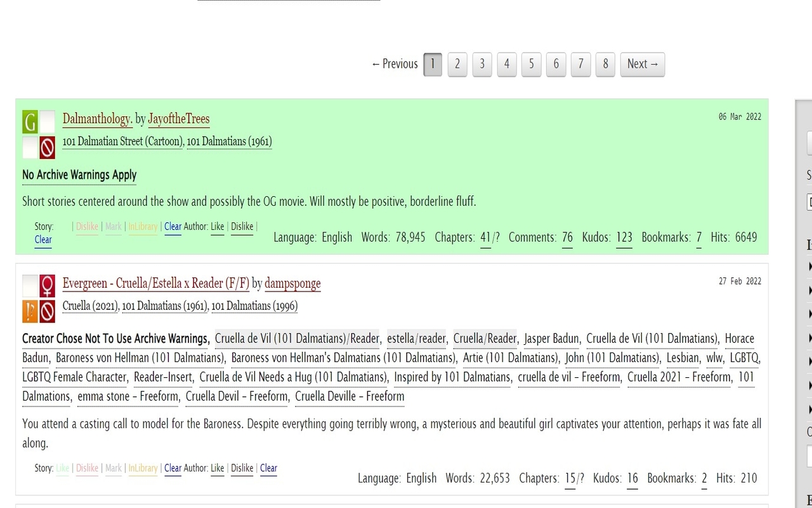Screen dimensions: 812x508
Task: Open Jasper Badun character tag
Action: pyautogui.click(x=551, y=338)
